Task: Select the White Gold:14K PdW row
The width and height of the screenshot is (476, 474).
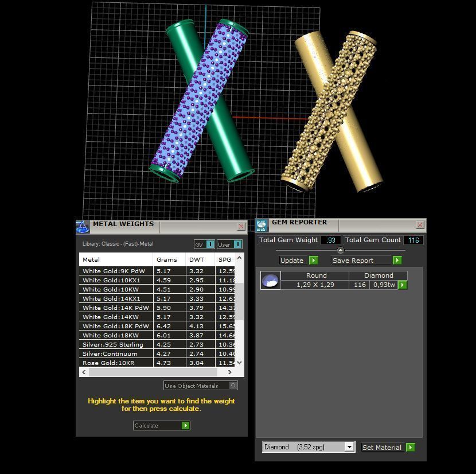Action: click(x=157, y=308)
